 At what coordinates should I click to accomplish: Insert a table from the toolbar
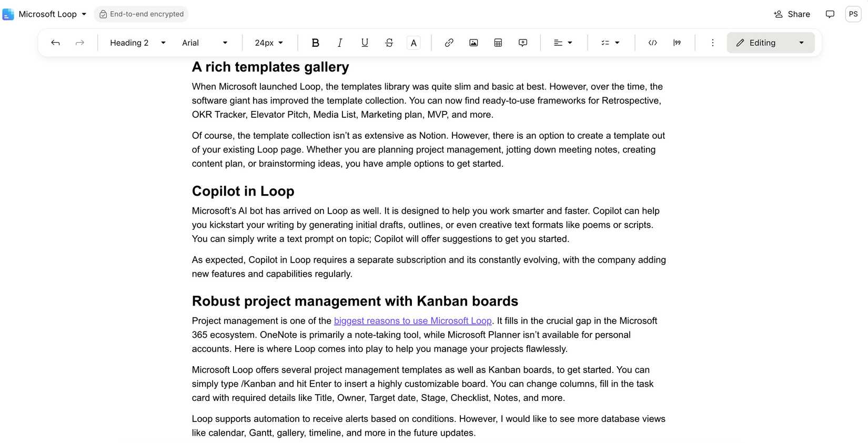pos(498,43)
